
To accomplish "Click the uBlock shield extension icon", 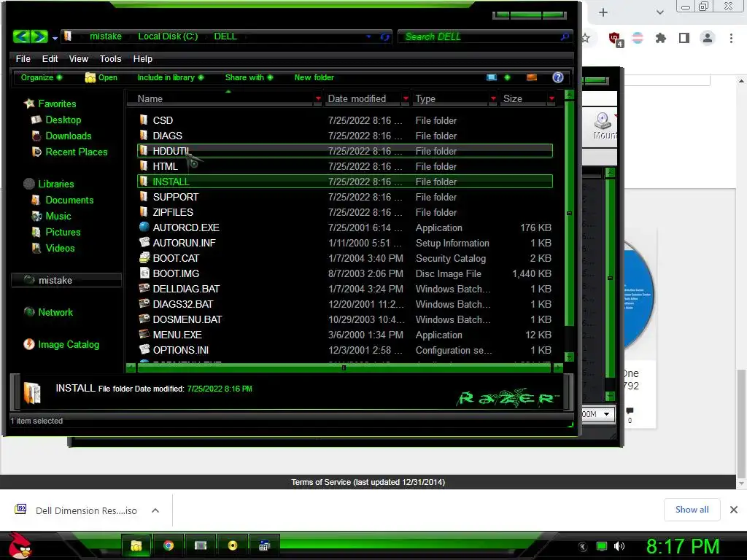I will point(615,38).
